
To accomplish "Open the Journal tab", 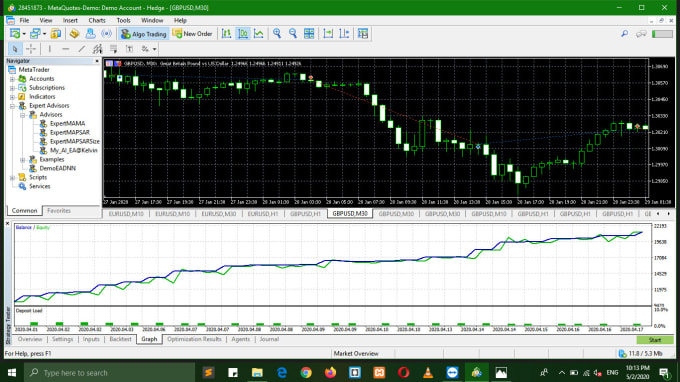I will pyautogui.click(x=269, y=340).
